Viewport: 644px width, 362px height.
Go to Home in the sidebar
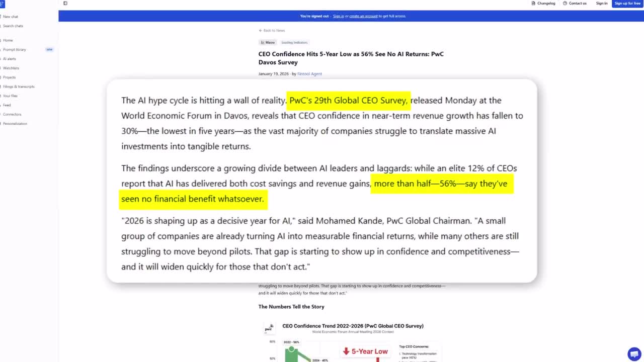[8, 40]
